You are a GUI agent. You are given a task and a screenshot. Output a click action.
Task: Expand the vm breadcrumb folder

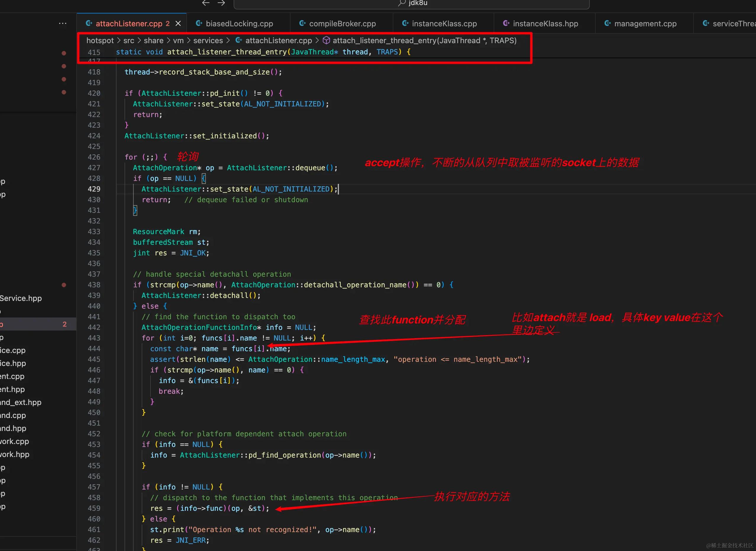pos(178,40)
